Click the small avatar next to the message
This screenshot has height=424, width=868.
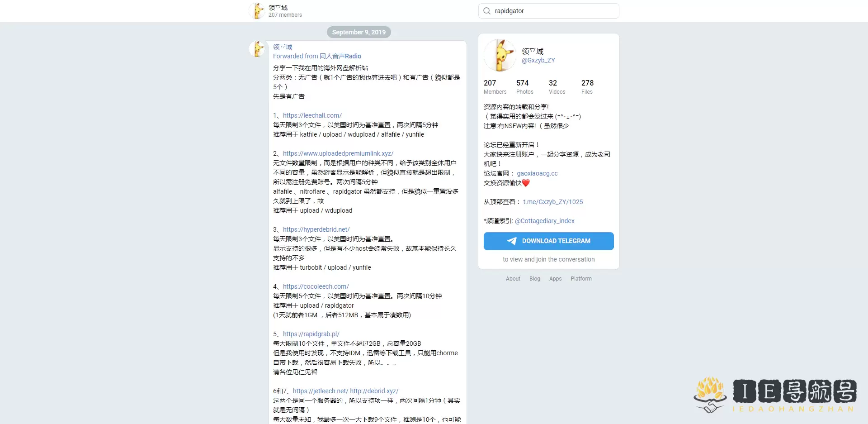coord(257,49)
